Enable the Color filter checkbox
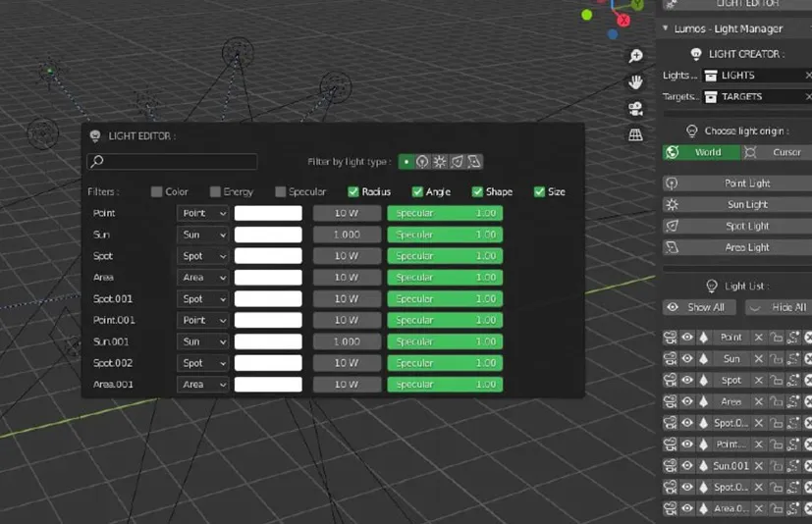 pos(156,192)
